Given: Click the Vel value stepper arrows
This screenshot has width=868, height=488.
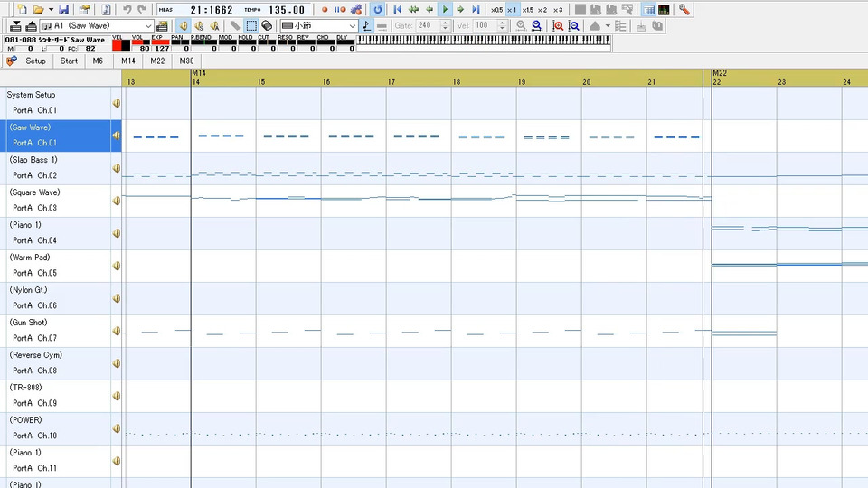Looking at the screenshot, I should click(503, 25).
